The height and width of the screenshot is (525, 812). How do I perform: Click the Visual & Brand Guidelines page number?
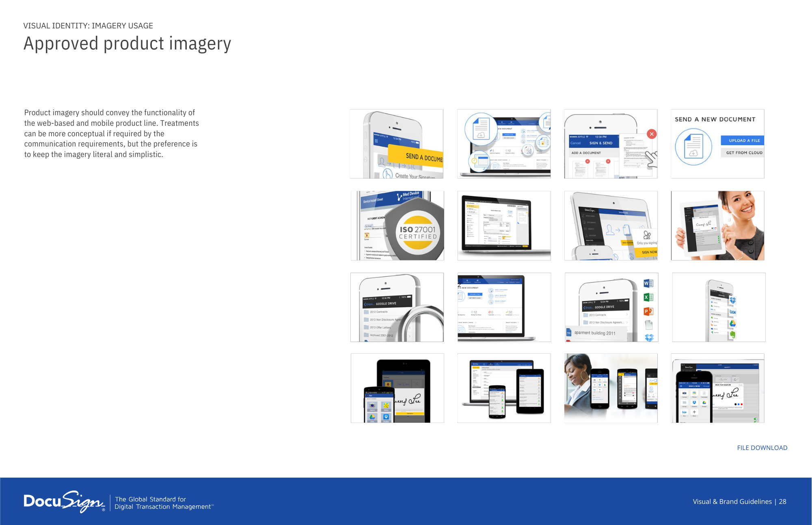pos(739,502)
